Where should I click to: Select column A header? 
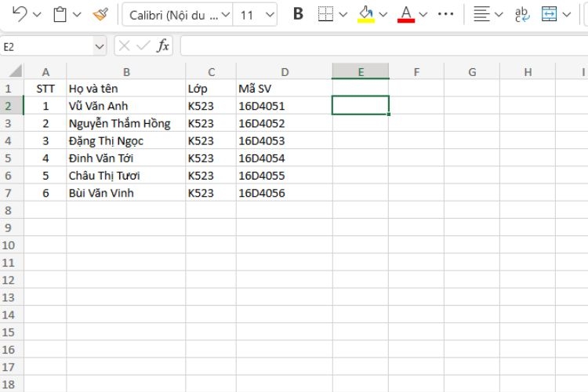pyautogui.click(x=45, y=71)
